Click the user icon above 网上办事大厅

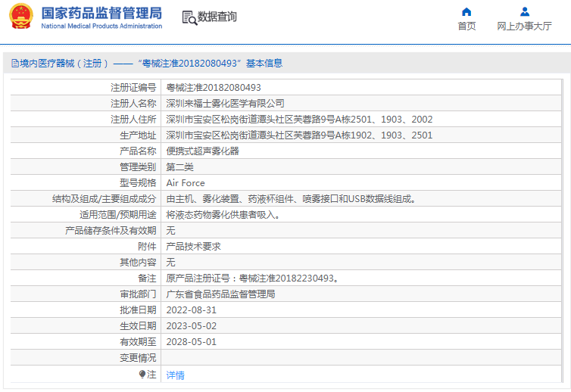(524, 11)
